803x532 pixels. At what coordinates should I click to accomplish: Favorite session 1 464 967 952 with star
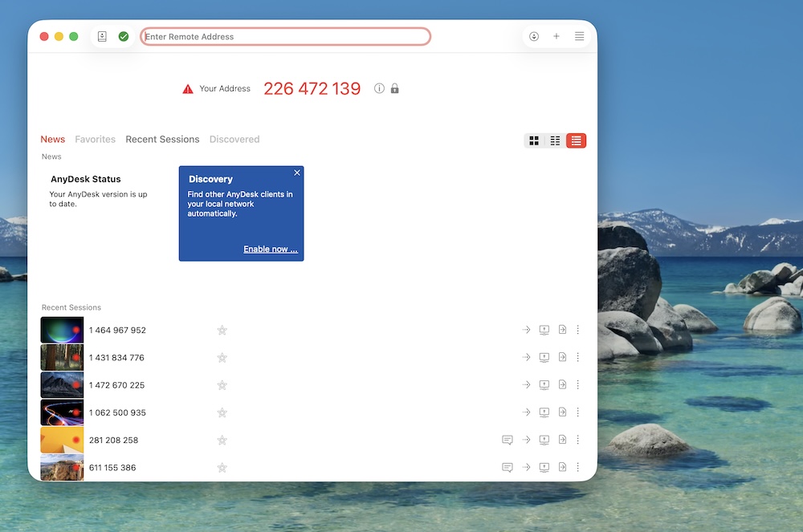point(222,331)
